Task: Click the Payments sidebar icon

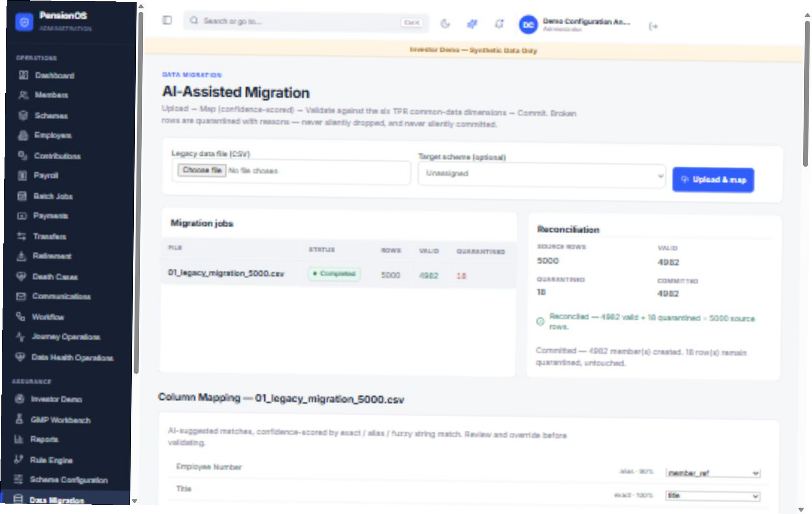Action: click(x=22, y=216)
